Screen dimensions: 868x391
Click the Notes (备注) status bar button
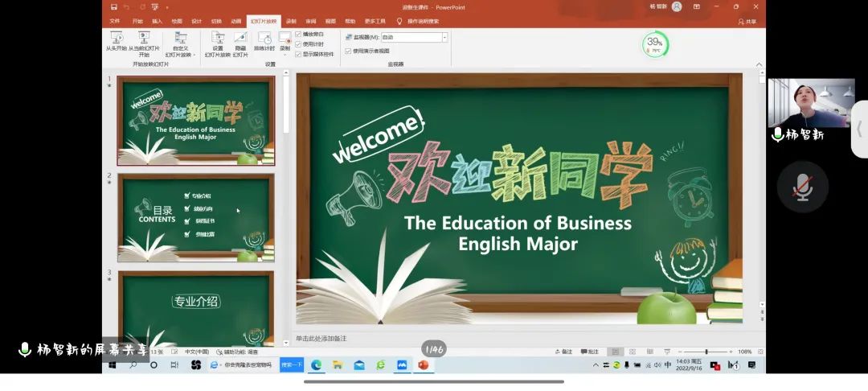563,352
